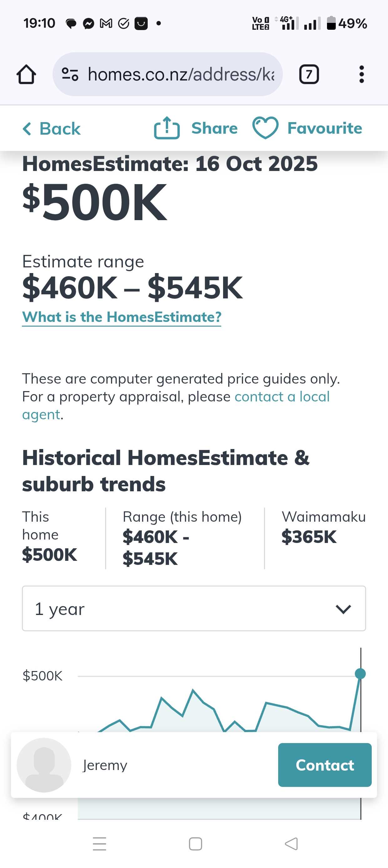This screenshot has width=388, height=868.
Task: Open the tab switcher showing 7 tabs
Action: click(309, 74)
